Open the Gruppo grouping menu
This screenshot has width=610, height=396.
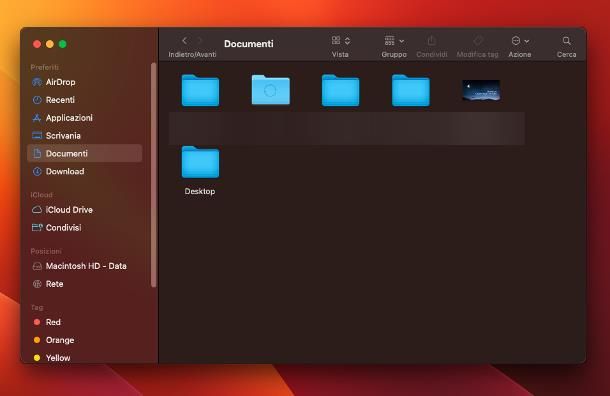(x=394, y=40)
